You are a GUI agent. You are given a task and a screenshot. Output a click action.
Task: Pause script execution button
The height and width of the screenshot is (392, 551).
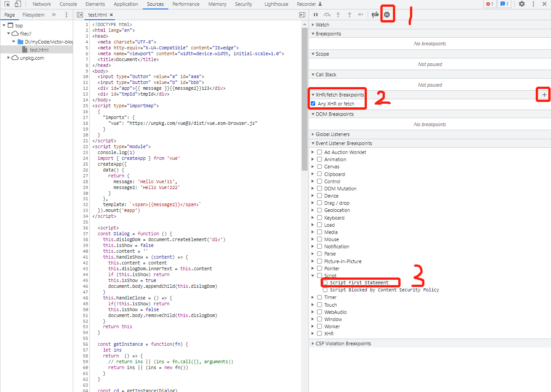[316, 15]
